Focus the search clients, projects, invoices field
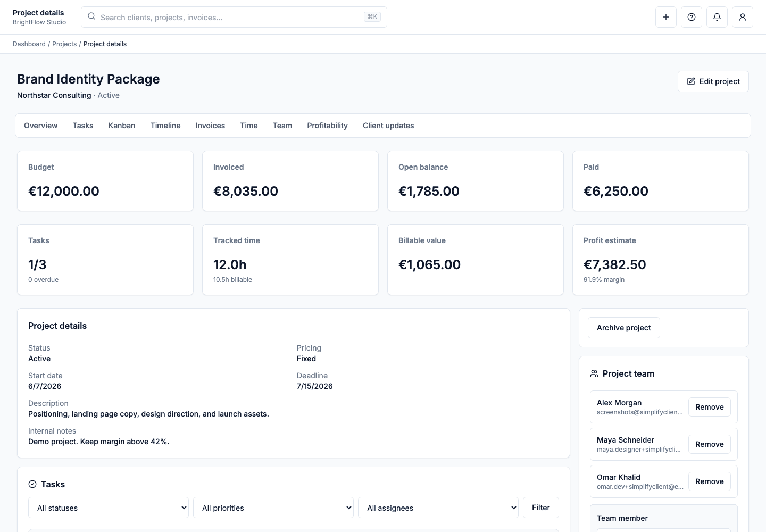 pos(234,17)
